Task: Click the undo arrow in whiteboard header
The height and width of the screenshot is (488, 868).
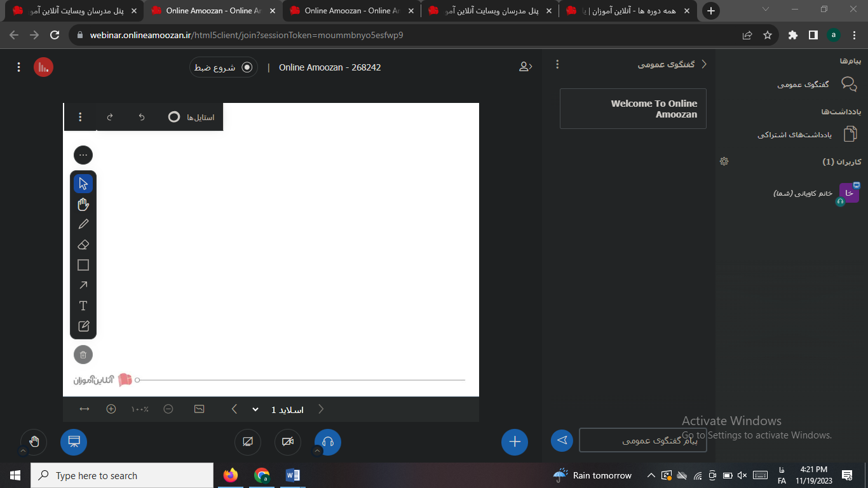Action: click(142, 117)
